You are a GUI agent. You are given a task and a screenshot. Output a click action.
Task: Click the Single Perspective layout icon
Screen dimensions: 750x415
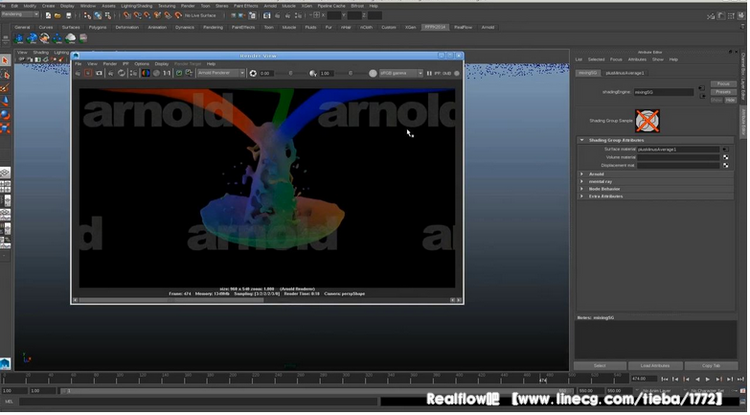pos(5,173)
